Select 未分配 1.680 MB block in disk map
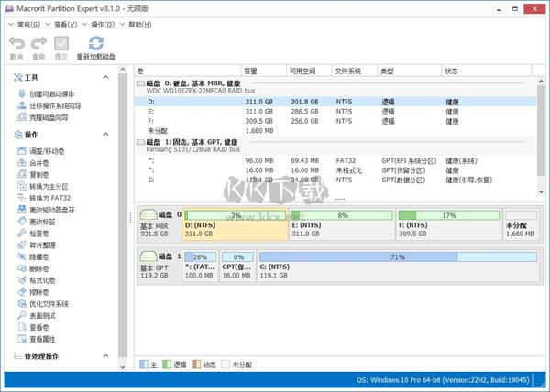The image size is (550, 392). pos(522,224)
